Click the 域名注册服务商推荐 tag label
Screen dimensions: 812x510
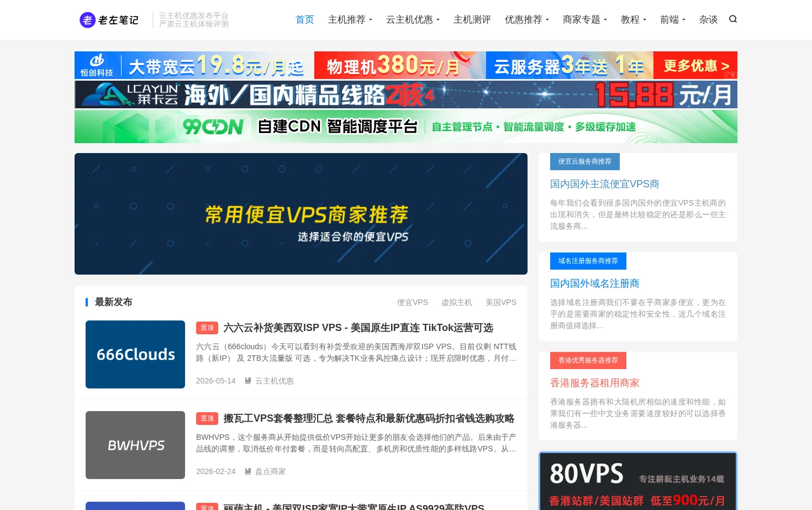[x=588, y=261]
